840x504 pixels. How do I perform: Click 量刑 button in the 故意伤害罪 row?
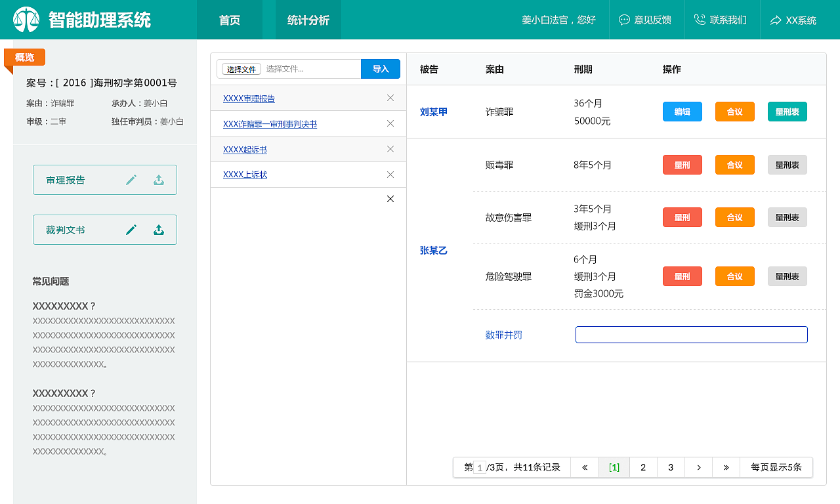682,217
